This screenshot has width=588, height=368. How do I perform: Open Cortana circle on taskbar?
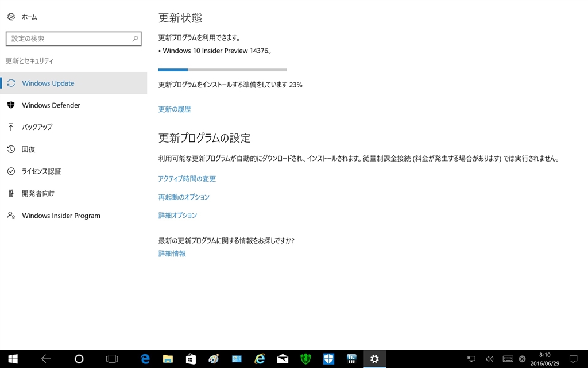pos(79,359)
